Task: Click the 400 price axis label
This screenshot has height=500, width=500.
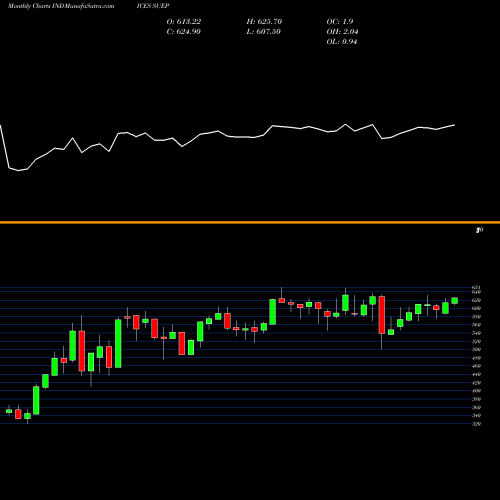Action: click(x=476, y=391)
